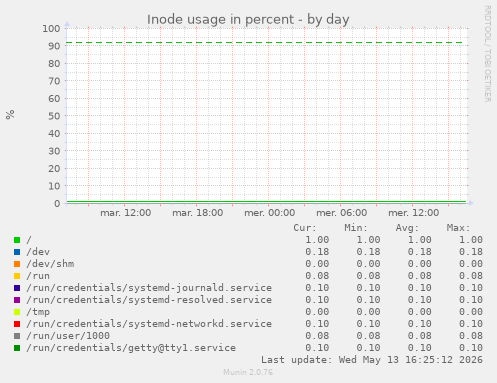The image size is (497, 383).
Task: Click the dashed green warning threshold line
Action: [265, 43]
